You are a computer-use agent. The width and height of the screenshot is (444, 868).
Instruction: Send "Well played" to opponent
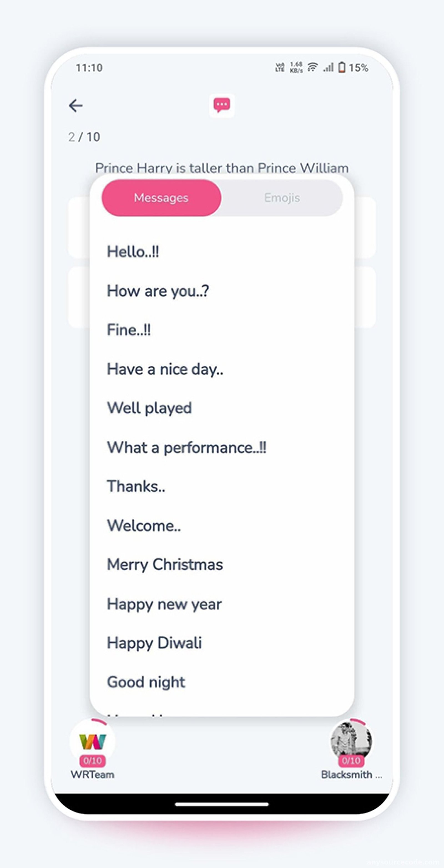click(149, 408)
